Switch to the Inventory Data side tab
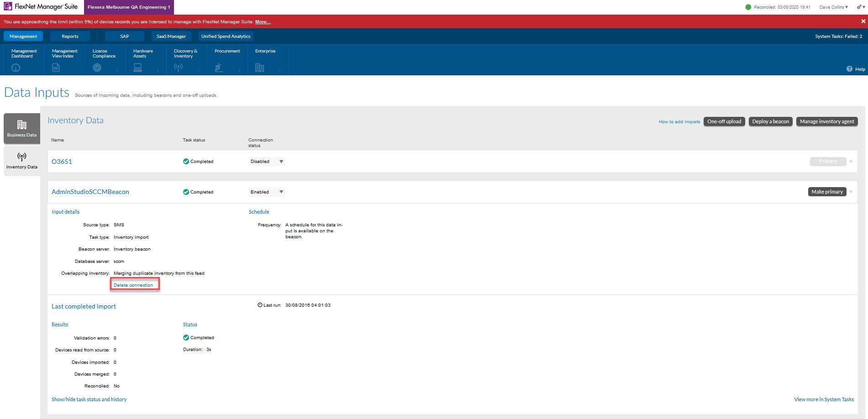This screenshot has width=868, height=419. (x=22, y=161)
